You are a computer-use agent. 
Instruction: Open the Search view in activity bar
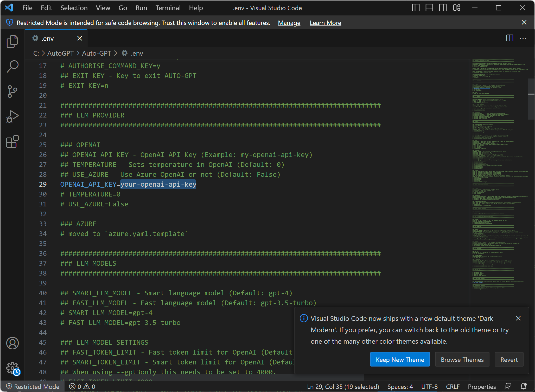coord(12,67)
